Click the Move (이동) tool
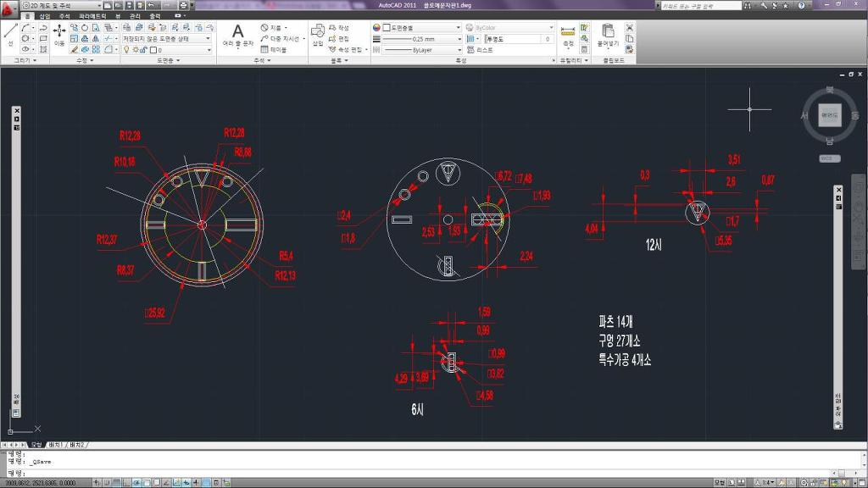 59,34
